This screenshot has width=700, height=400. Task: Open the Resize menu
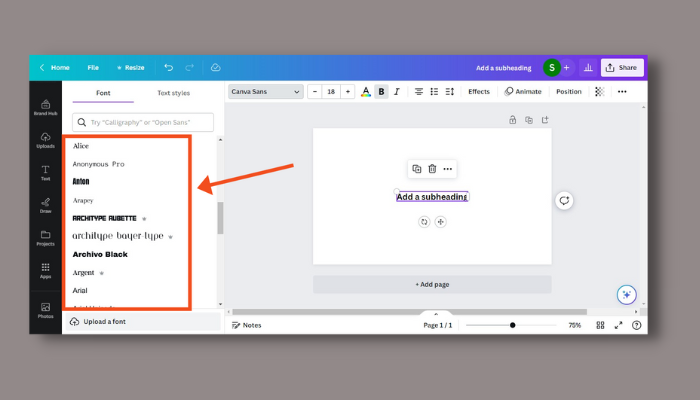tap(130, 67)
